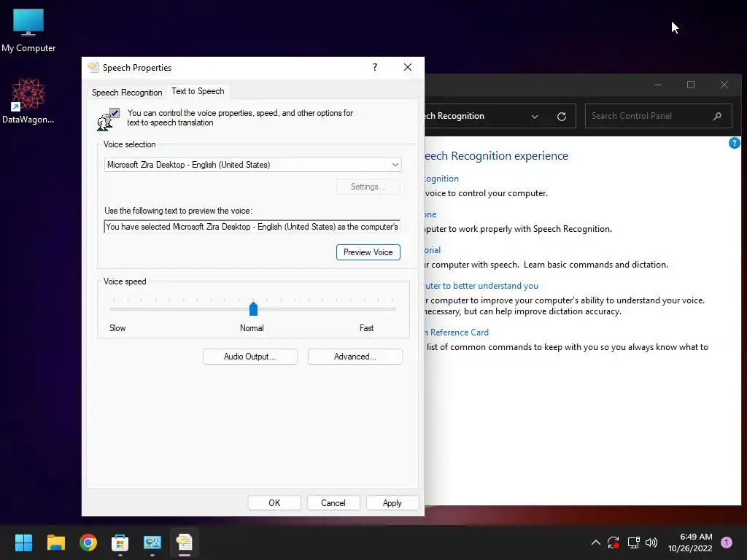
Task: Close the Speech Properties dialog
Action: coord(408,67)
